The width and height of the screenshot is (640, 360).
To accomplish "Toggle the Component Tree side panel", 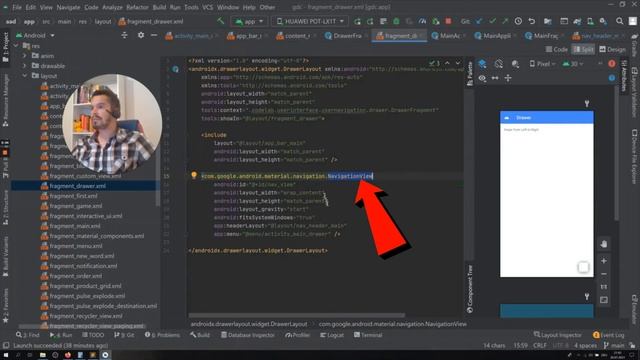I will point(469,289).
